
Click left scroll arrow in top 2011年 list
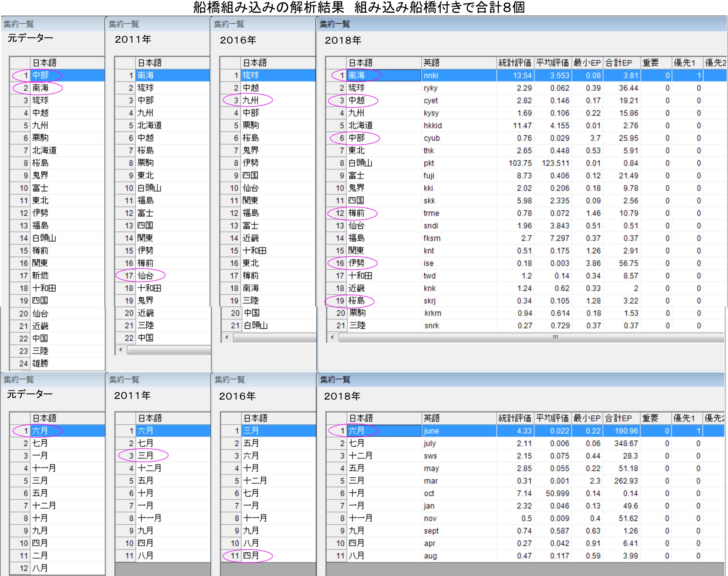121,350
